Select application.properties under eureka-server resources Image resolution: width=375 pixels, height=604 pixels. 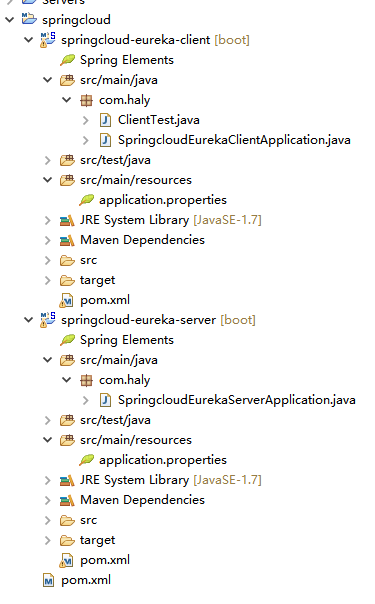coord(163,460)
